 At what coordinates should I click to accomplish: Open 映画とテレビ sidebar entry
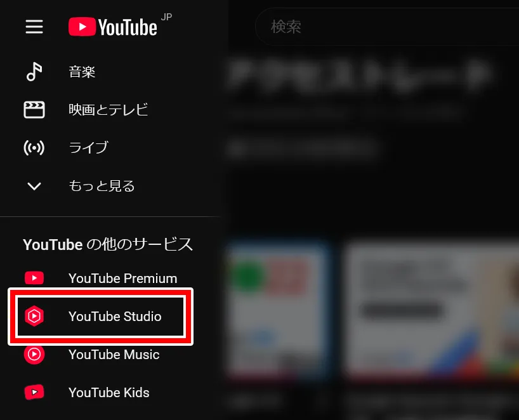pos(108,110)
